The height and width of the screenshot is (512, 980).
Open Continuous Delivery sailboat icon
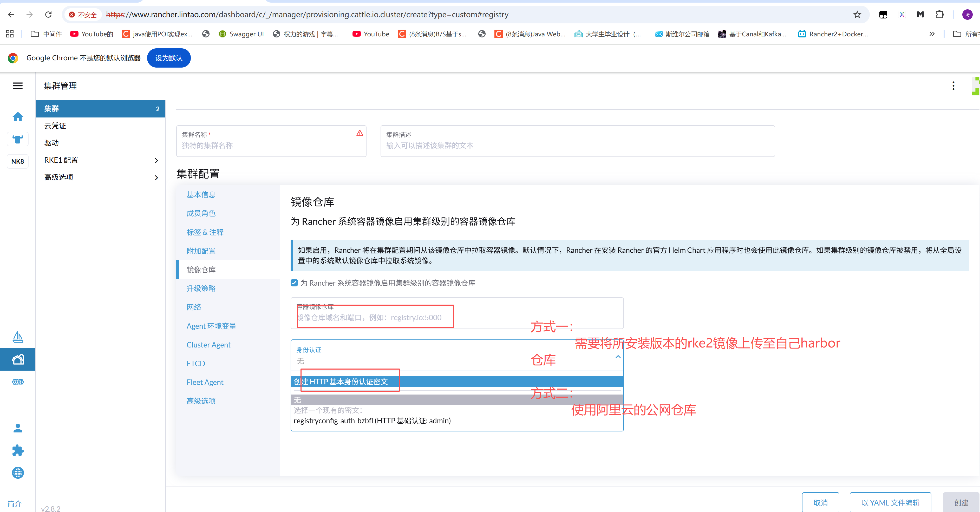coord(18,337)
